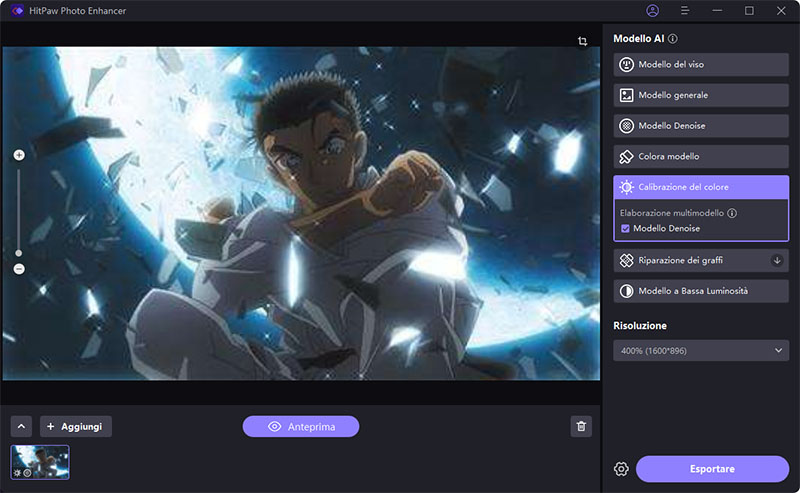Viewport: 800px width, 493px height.
Task: Click the zoom out minus icon
Action: click(x=19, y=269)
